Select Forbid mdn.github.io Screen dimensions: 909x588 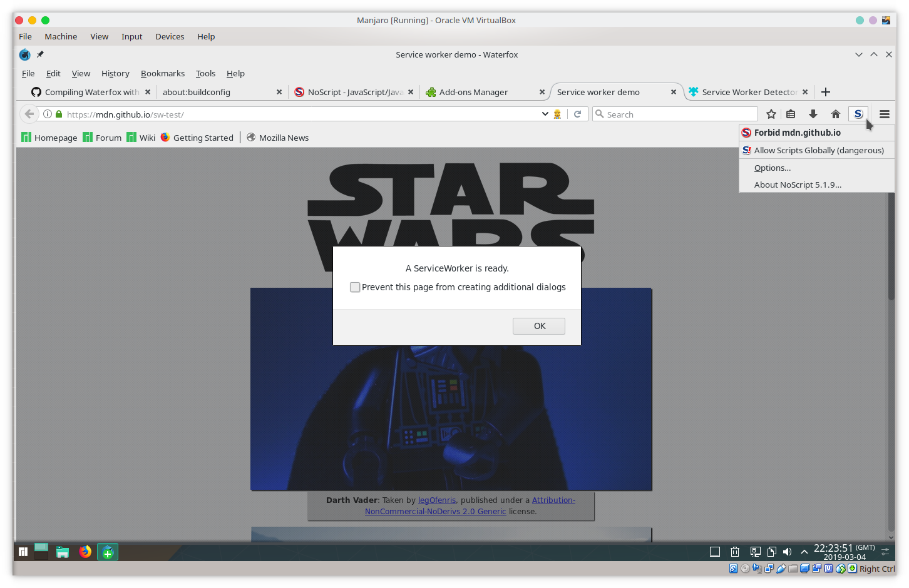point(817,133)
